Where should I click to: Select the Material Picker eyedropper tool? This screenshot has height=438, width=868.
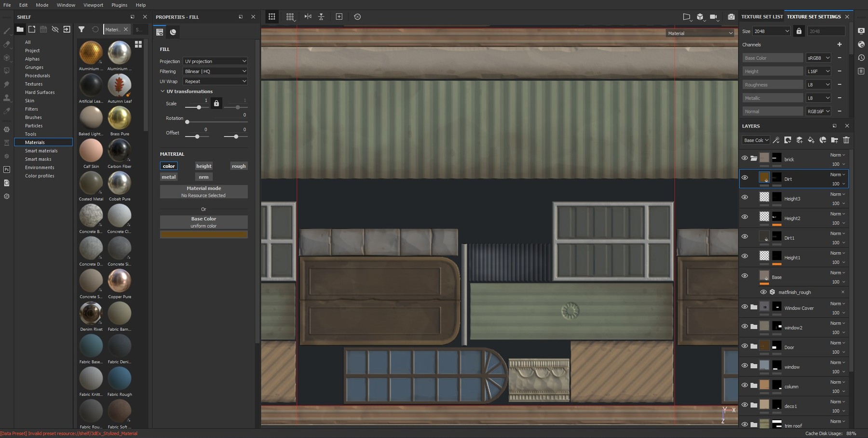pos(7,111)
